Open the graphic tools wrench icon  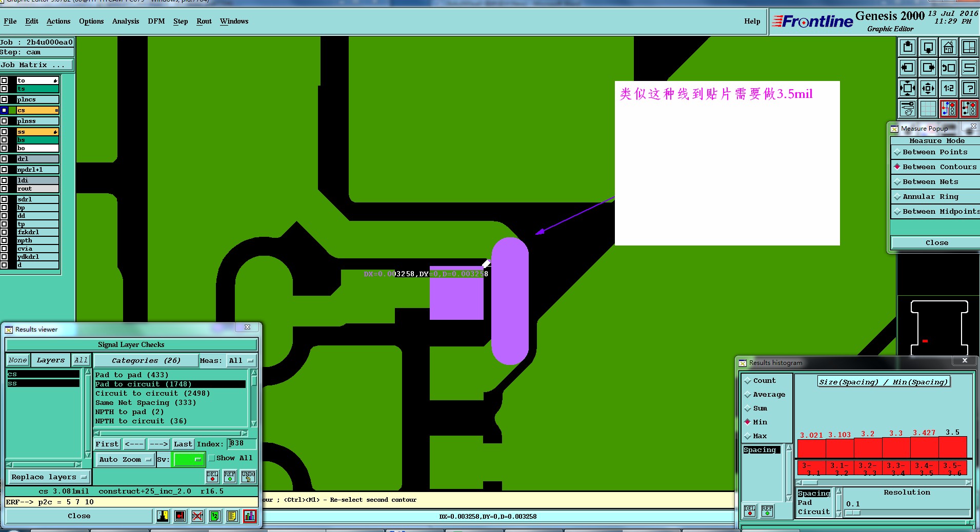908,109
